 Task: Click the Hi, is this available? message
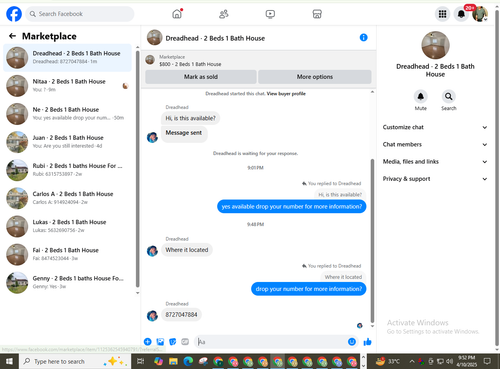(x=190, y=118)
